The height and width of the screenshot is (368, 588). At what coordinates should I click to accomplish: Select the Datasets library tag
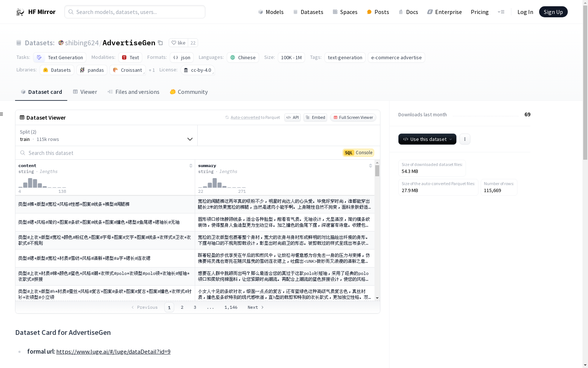point(57,70)
